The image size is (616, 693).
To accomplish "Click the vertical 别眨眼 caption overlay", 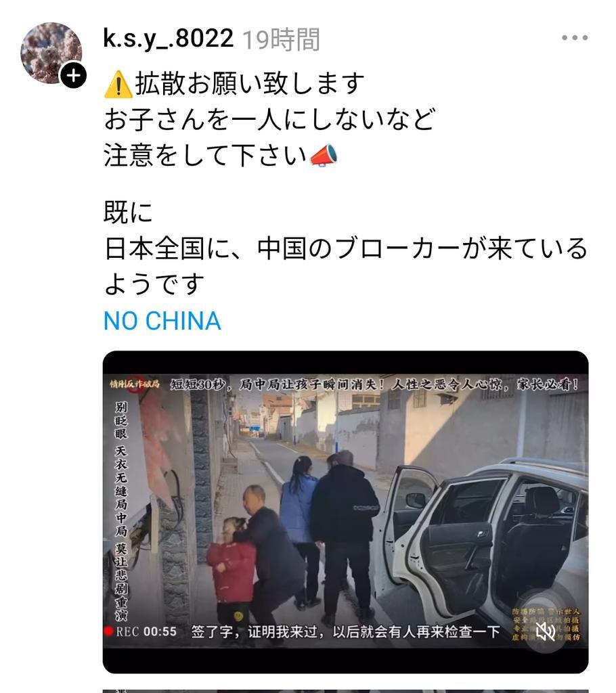I will [x=120, y=511].
